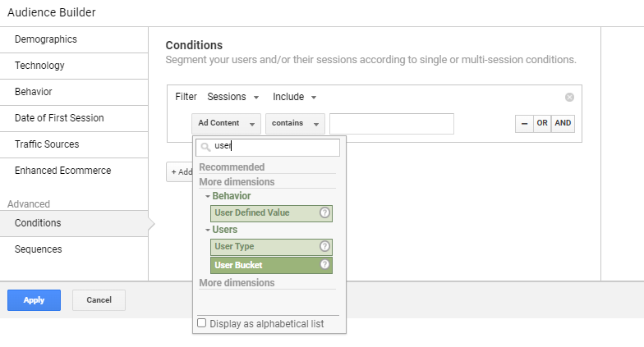
Task: Click help icon next to User Bucket
Action: (x=324, y=265)
